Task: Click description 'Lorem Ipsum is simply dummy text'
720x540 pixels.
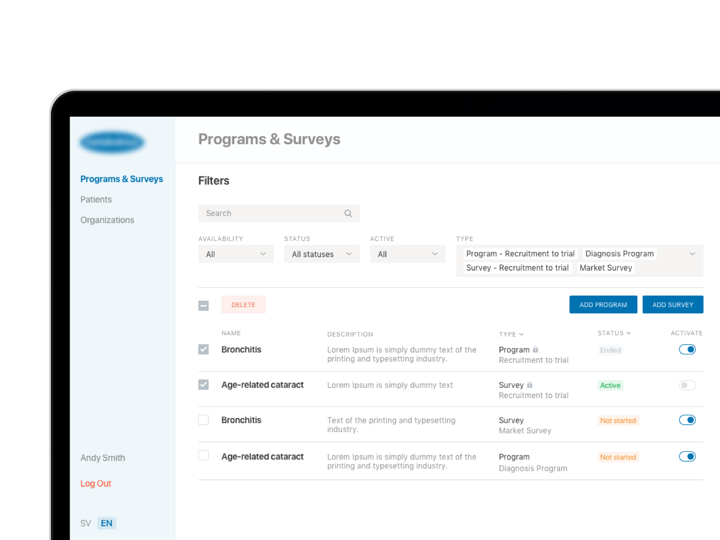Action: (390, 385)
